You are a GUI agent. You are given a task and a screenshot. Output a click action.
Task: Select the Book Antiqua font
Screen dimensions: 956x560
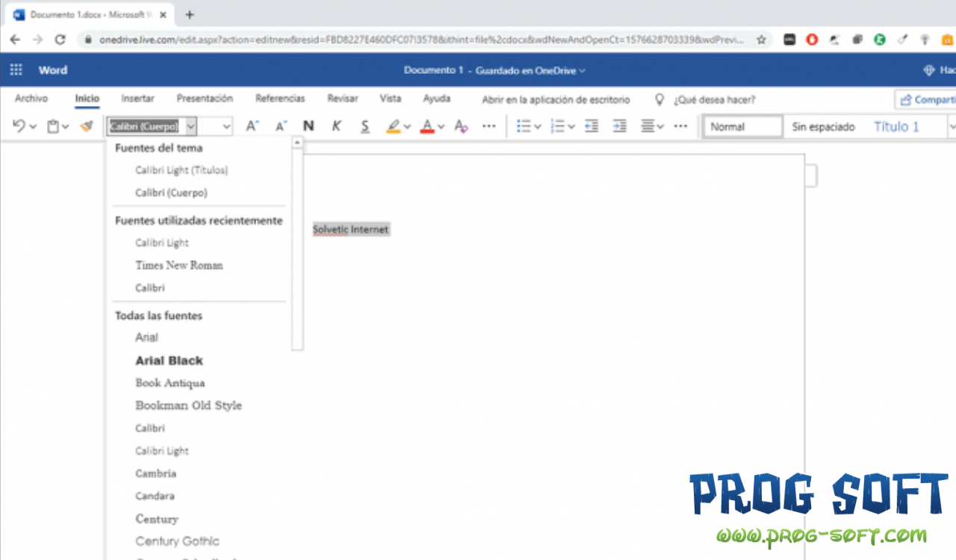coord(170,383)
